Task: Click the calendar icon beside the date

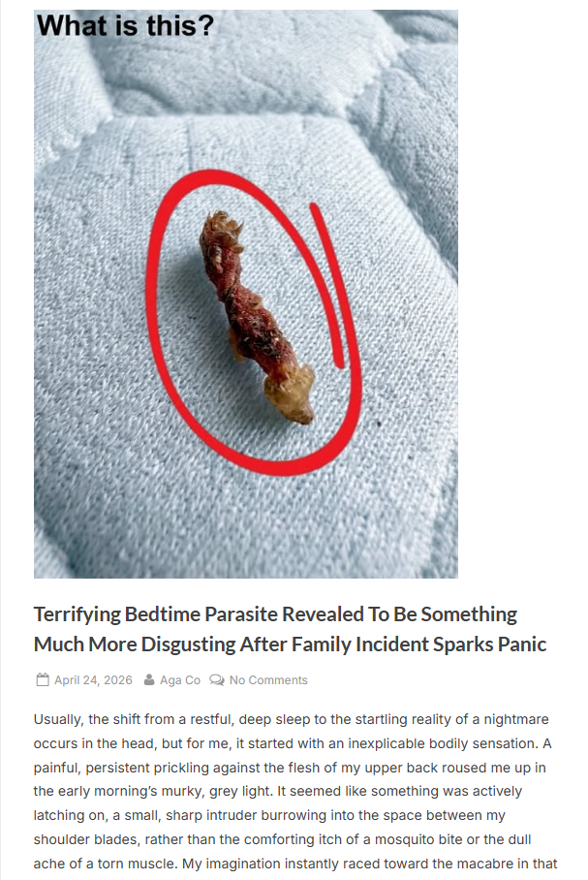Action: (43, 679)
